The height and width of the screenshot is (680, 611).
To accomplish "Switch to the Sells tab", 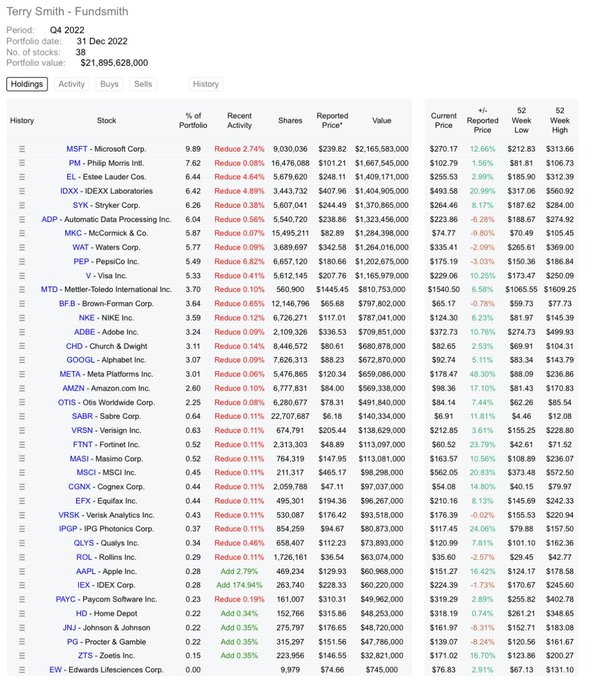I will point(143,84).
